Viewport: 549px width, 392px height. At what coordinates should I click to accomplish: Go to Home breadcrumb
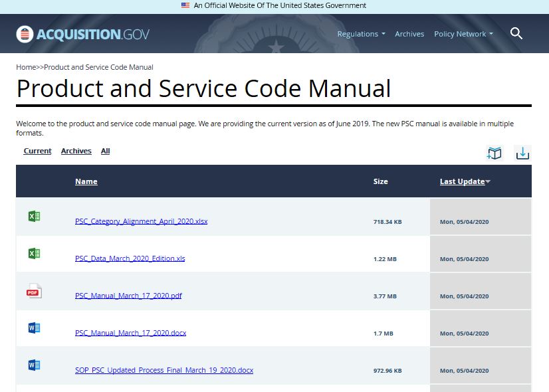[26, 67]
